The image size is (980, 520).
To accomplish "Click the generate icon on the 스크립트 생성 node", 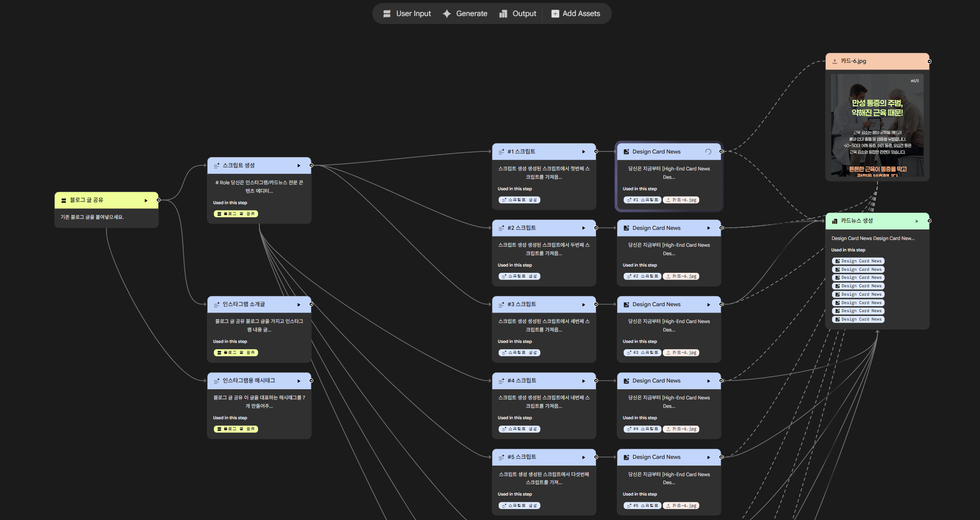I will [217, 166].
